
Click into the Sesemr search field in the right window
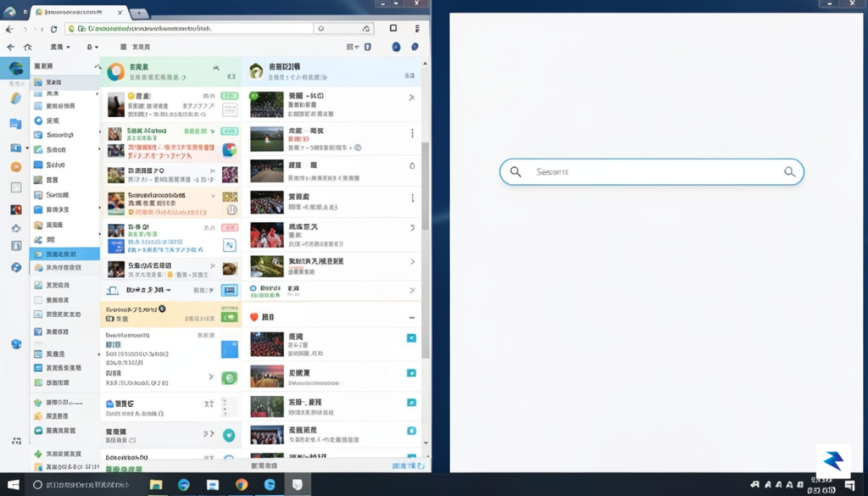tap(652, 171)
